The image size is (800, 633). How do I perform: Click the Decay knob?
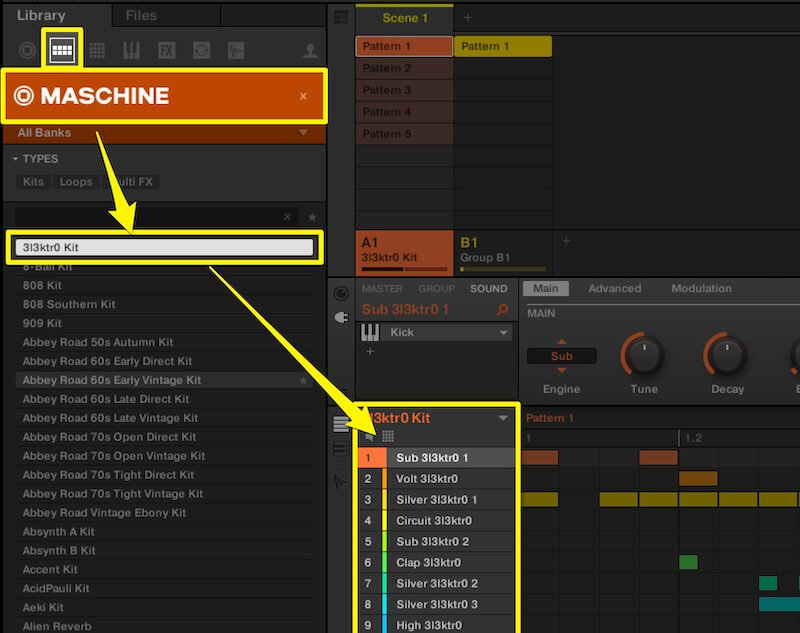(727, 355)
